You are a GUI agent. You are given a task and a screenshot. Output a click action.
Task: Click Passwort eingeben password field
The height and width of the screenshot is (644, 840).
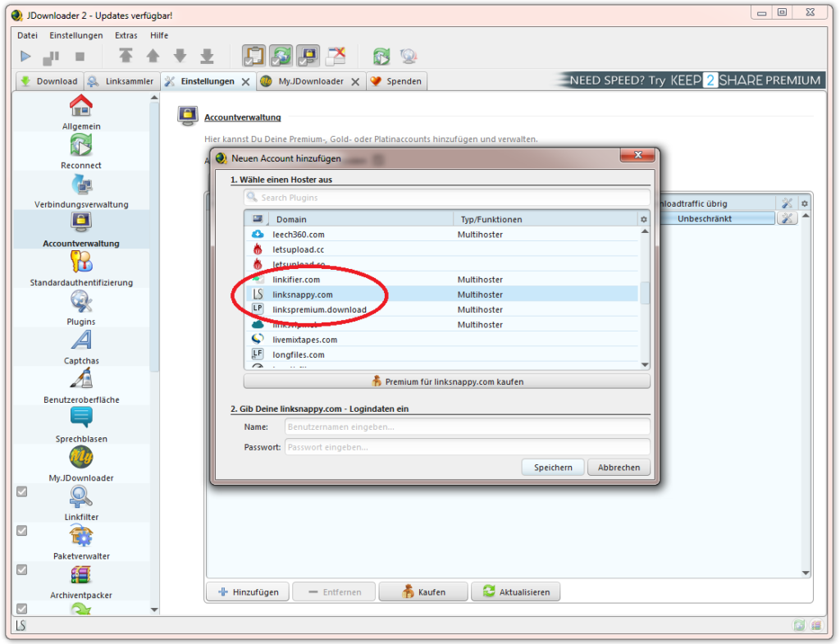point(467,447)
